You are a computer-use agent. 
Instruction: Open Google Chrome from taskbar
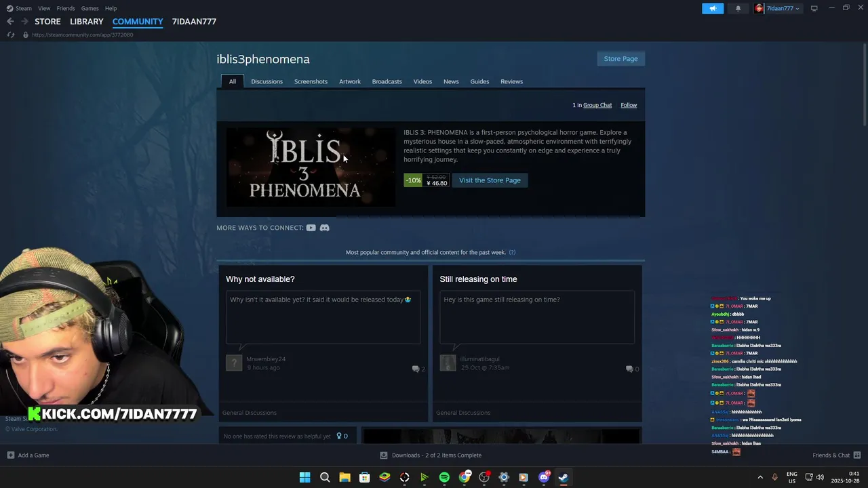[465, 477]
